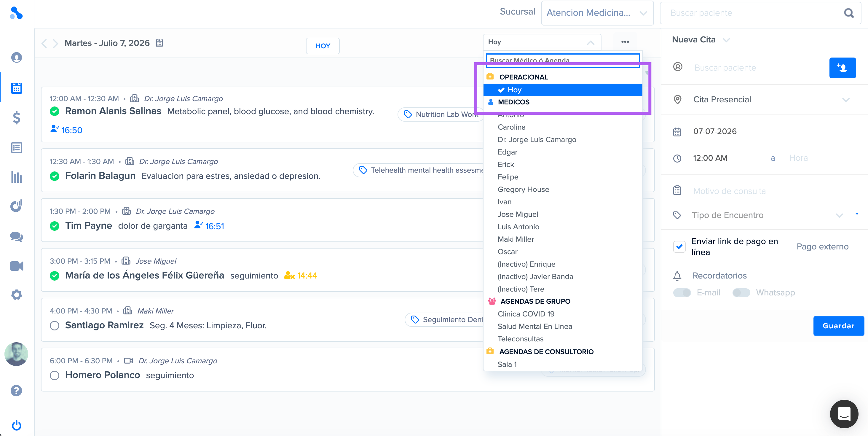Enable Whatsapp reminder switch

coord(741,292)
